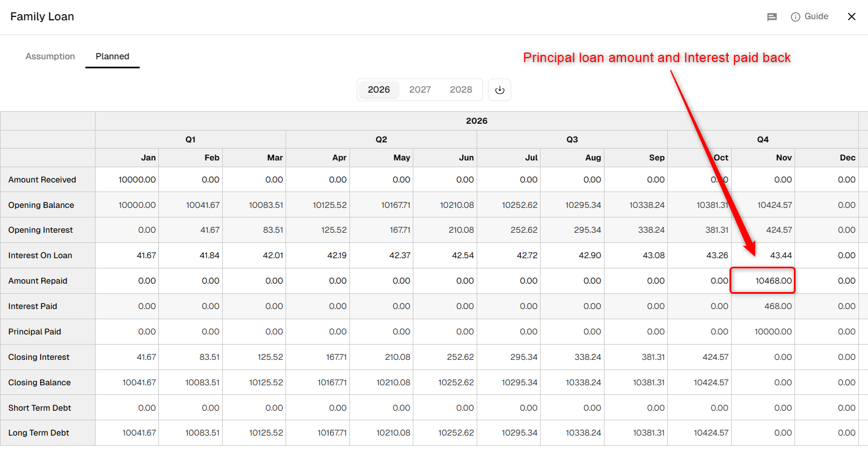Click the Q4 quarter header
The height and width of the screenshot is (474, 868).
tap(763, 140)
